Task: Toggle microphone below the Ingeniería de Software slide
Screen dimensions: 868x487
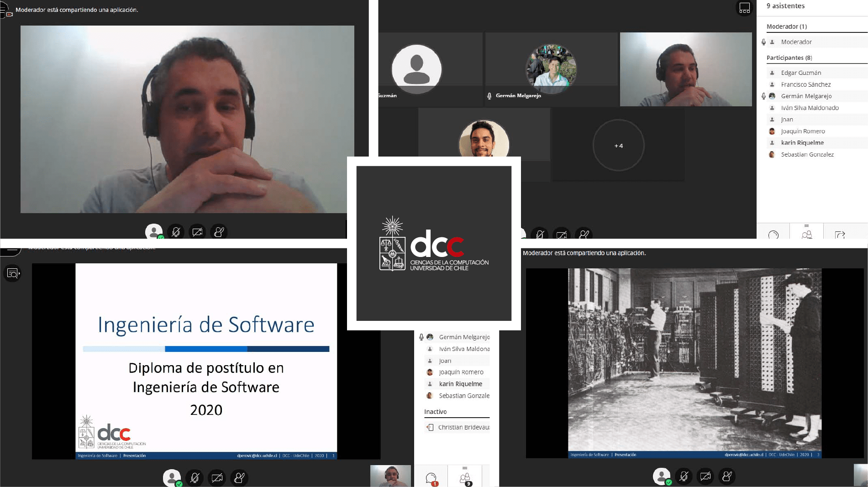Action: pos(195,477)
